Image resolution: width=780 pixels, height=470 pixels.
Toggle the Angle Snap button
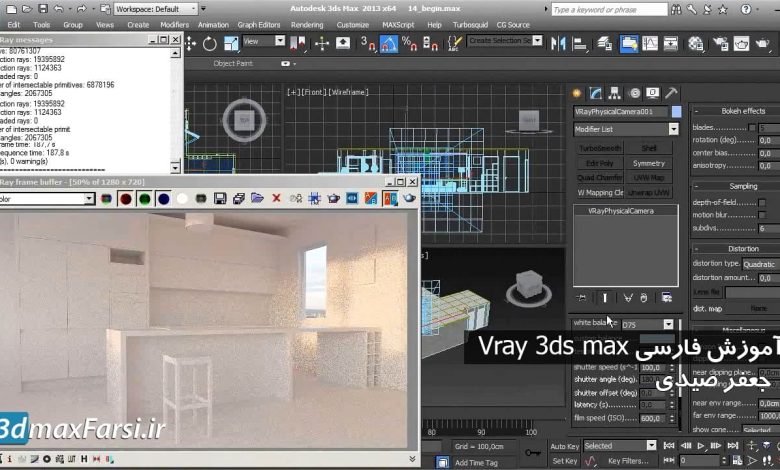tap(389, 44)
